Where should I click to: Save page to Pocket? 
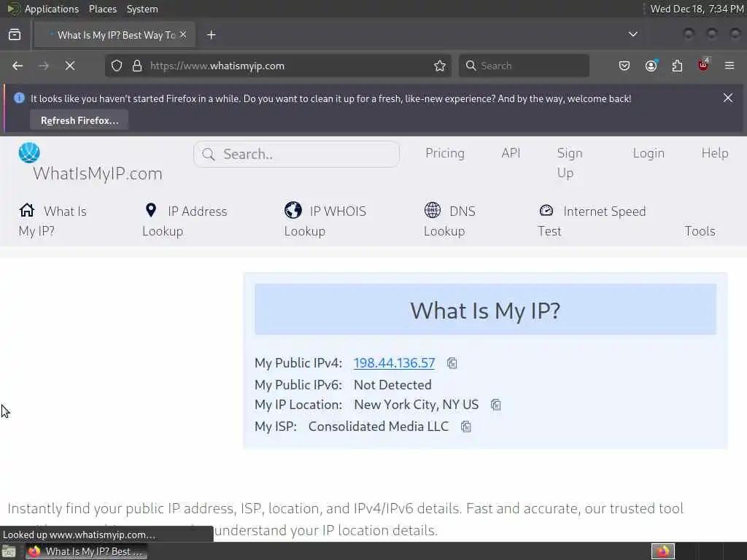tap(624, 66)
